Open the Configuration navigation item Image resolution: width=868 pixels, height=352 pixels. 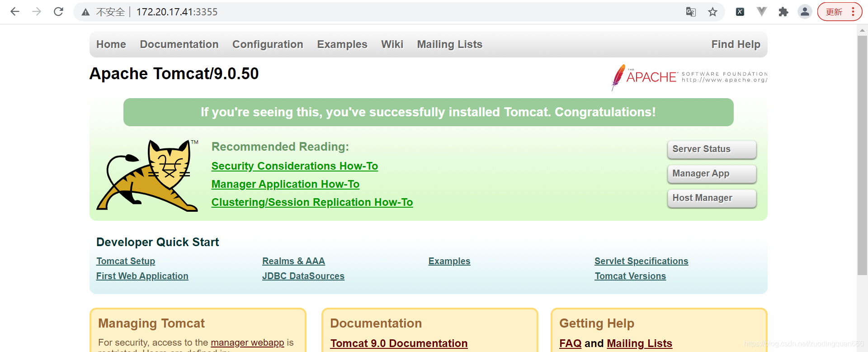[x=268, y=44]
